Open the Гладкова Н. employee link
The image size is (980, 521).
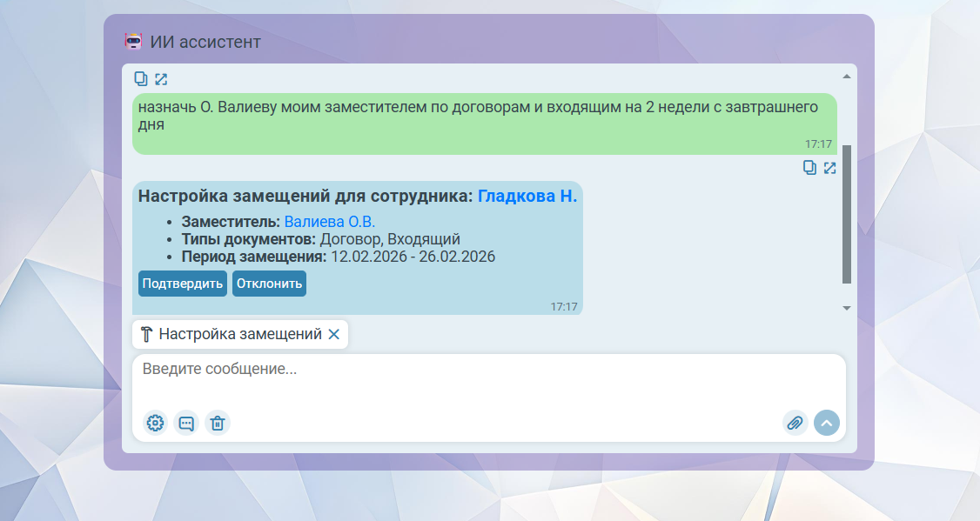[527, 196]
